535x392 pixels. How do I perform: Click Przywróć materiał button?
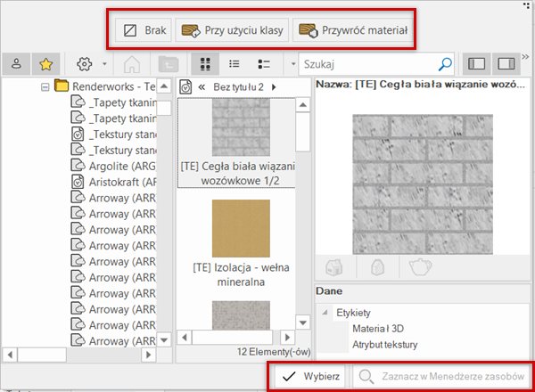pos(354,31)
